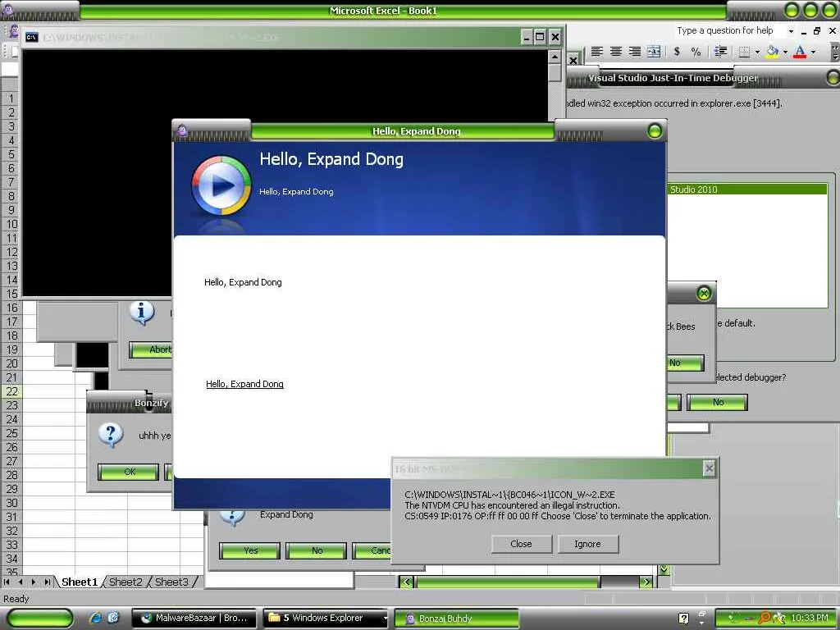This screenshot has height=630, width=840.
Task: Switch to the Sheet1 tab
Action: pos(80,582)
